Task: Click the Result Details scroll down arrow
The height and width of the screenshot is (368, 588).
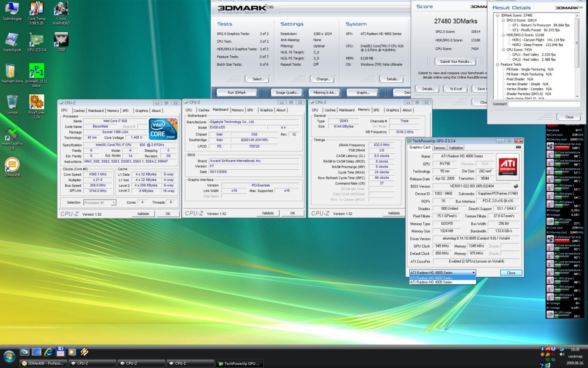Action: click(x=577, y=96)
